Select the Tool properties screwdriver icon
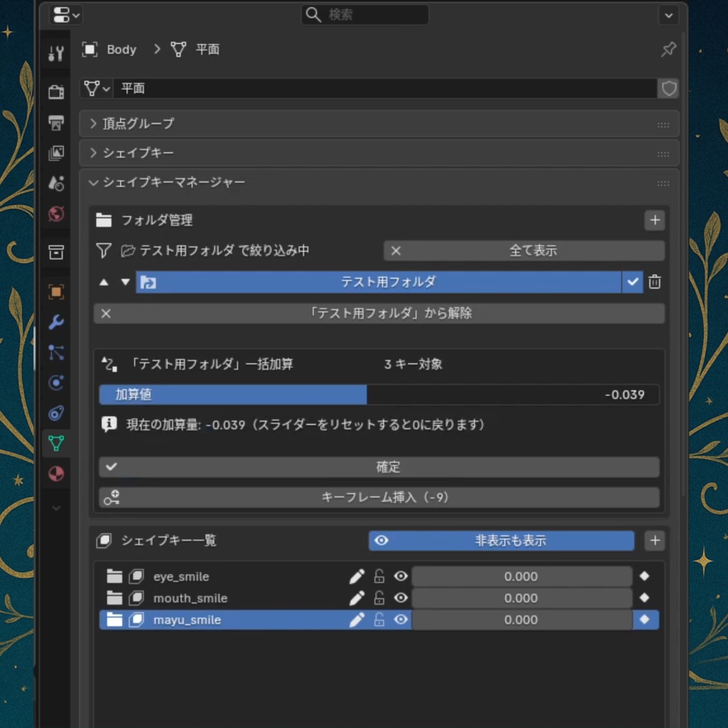This screenshot has width=728, height=728. coord(56,51)
